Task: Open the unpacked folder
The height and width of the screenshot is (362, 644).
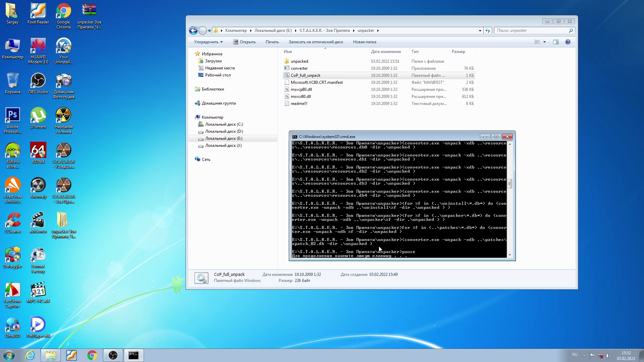Action: tap(299, 61)
